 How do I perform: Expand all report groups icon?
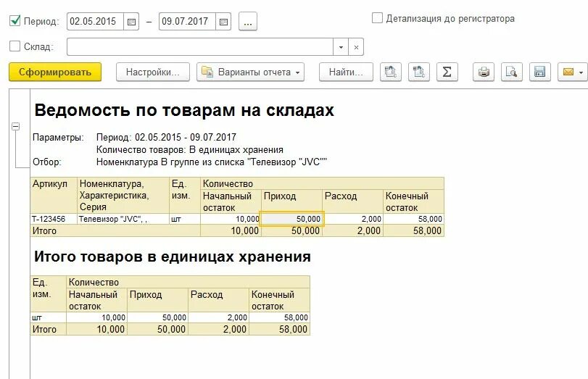[391, 72]
